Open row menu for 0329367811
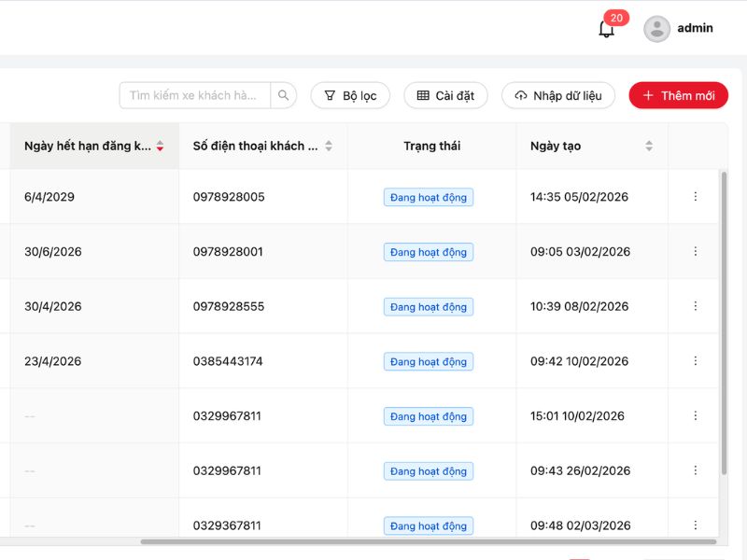This screenshot has width=747, height=560. pyautogui.click(x=695, y=525)
